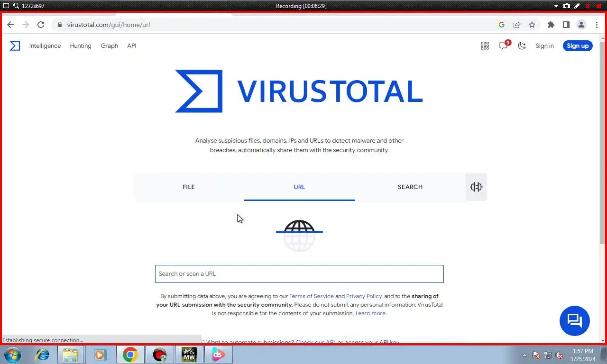Open the recorder dropdown triangle
Image resolution: width=607 pixels, height=364 pixels.
[x=557, y=6]
